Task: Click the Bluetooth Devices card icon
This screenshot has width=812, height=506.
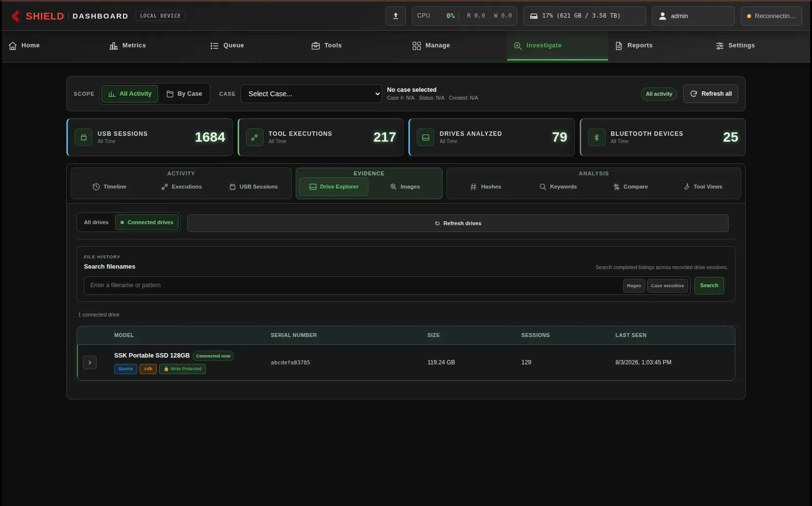Action: tap(596, 137)
